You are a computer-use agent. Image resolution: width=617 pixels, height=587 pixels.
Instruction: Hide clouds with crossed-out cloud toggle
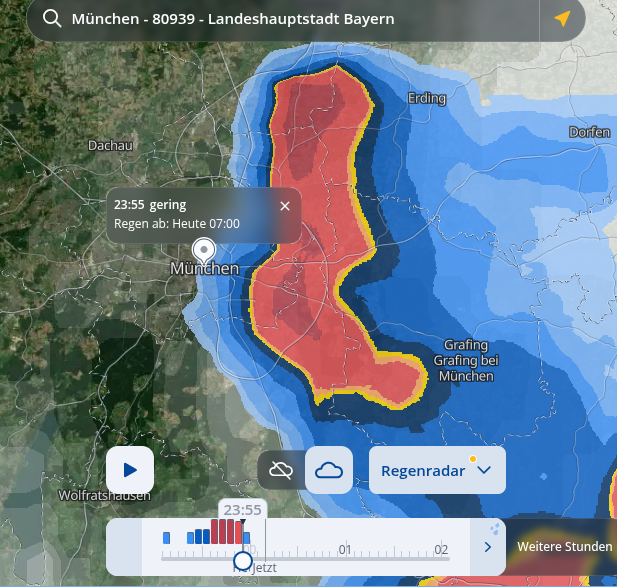coord(281,470)
